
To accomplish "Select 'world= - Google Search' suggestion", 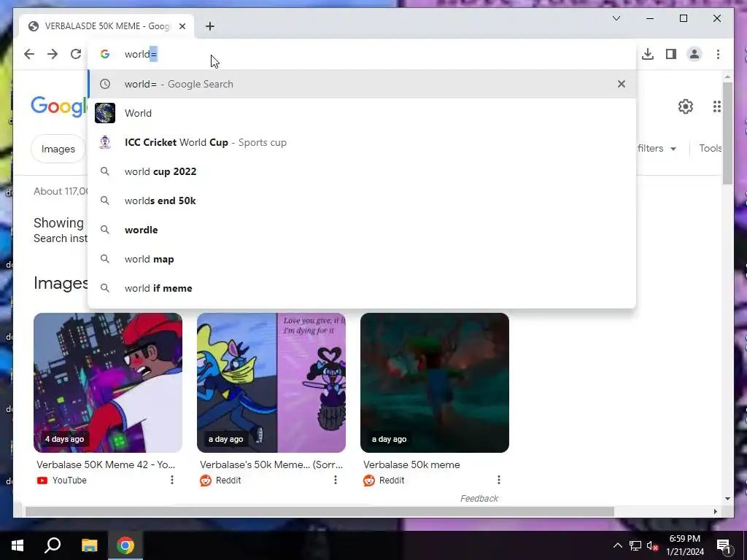I will (x=362, y=84).
